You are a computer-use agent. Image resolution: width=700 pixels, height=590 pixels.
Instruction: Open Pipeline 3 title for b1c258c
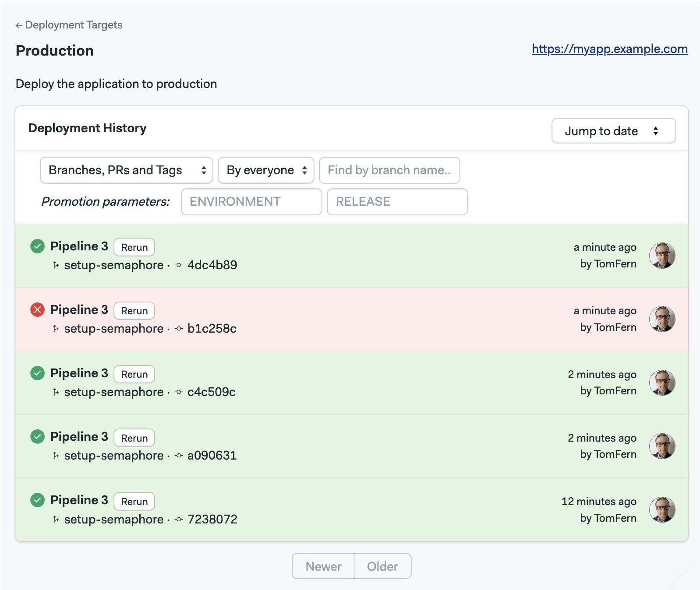click(79, 310)
